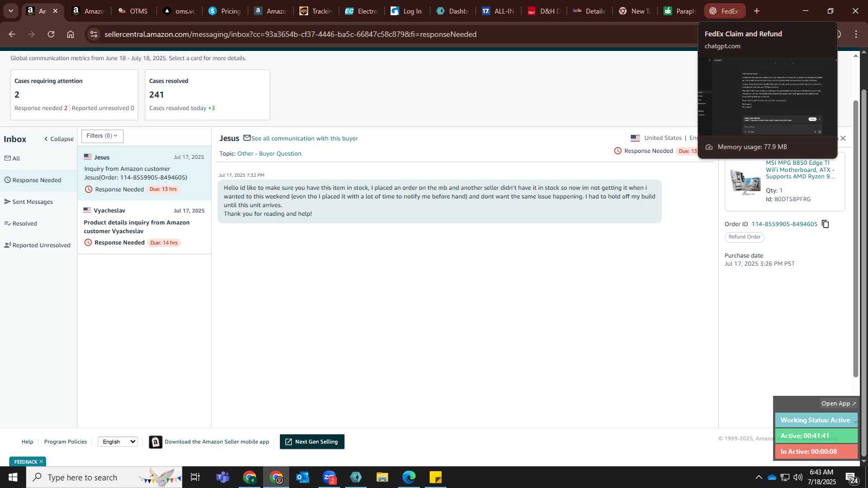Switch to the ALL-IN browser tab
868x488 pixels.
click(498, 11)
